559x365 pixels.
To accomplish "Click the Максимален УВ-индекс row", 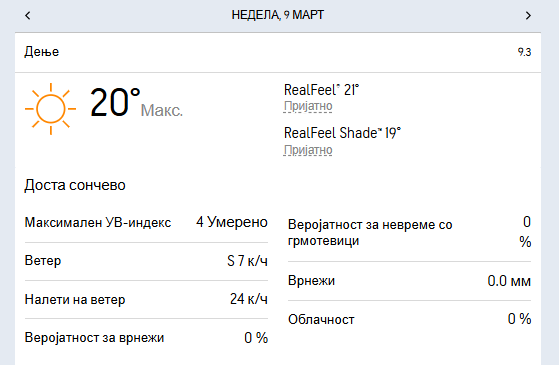I will point(146,222).
